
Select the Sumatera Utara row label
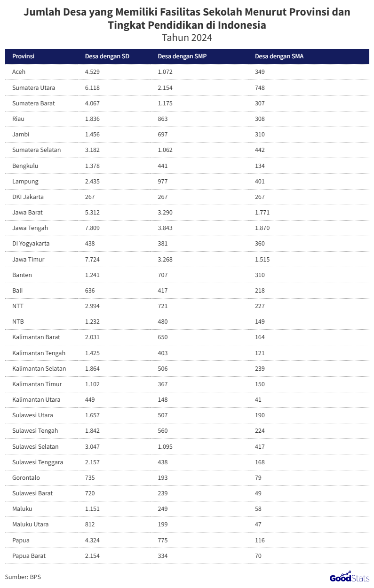33,88
